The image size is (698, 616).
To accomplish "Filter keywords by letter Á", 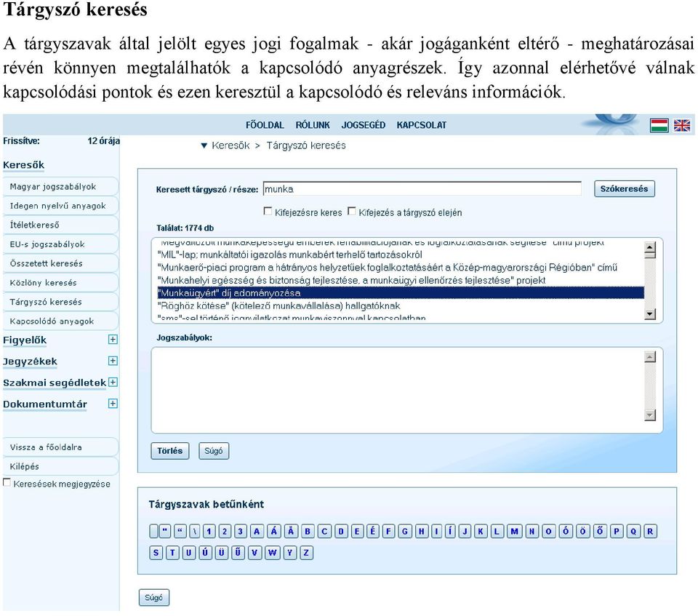I will [274, 532].
